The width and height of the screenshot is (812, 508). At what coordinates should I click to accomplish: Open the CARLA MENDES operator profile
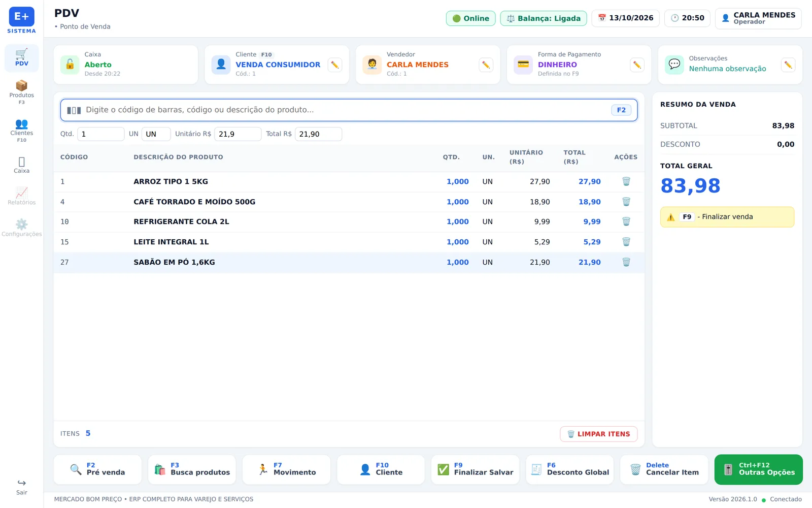(x=758, y=18)
